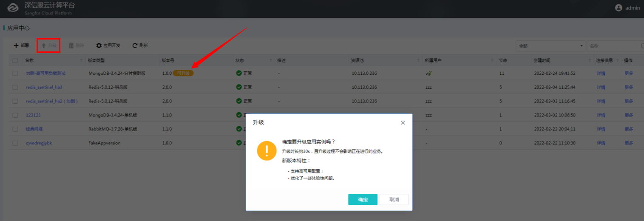
Task: Click the 删除 trash toolbar button
Action: tap(77, 45)
